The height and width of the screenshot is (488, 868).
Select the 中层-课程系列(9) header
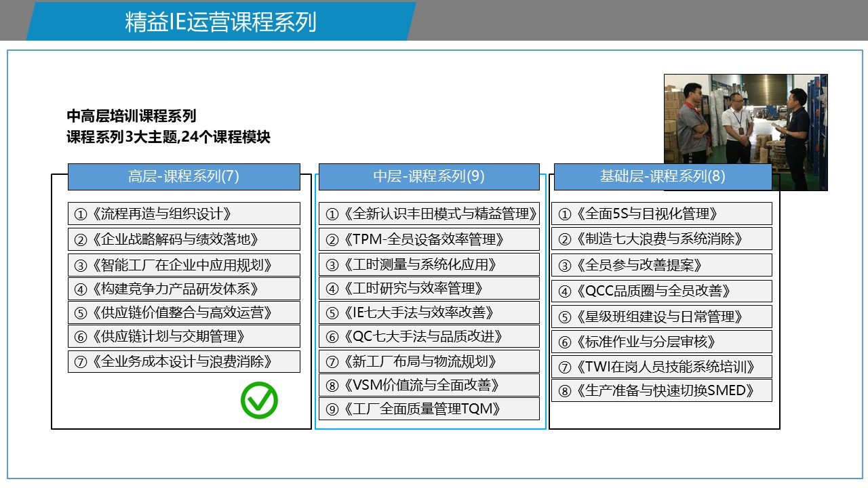pos(429,177)
